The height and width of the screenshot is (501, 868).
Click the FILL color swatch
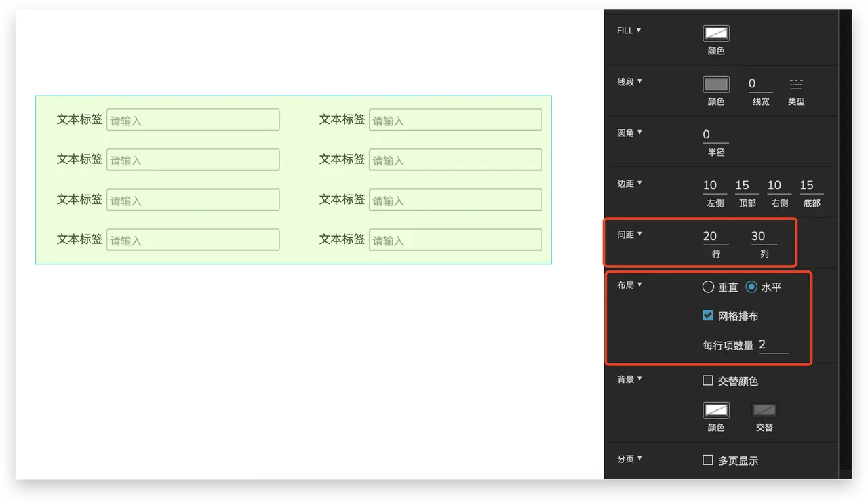(716, 33)
